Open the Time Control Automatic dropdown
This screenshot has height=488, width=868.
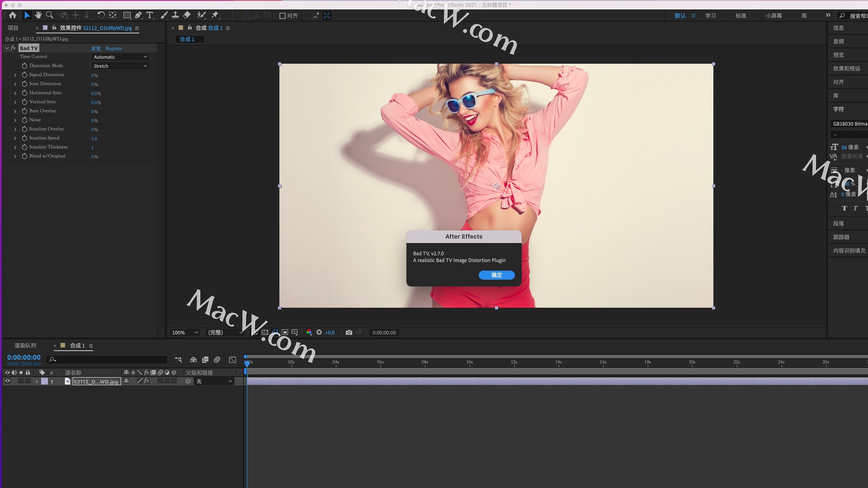click(x=120, y=57)
